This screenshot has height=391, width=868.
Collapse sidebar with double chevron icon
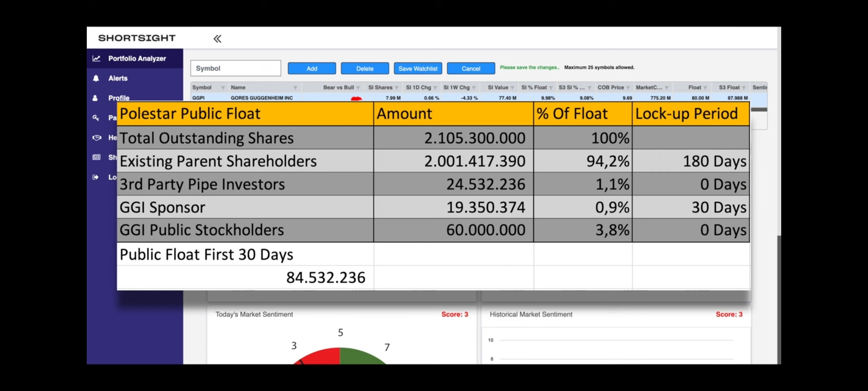point(217,39)
